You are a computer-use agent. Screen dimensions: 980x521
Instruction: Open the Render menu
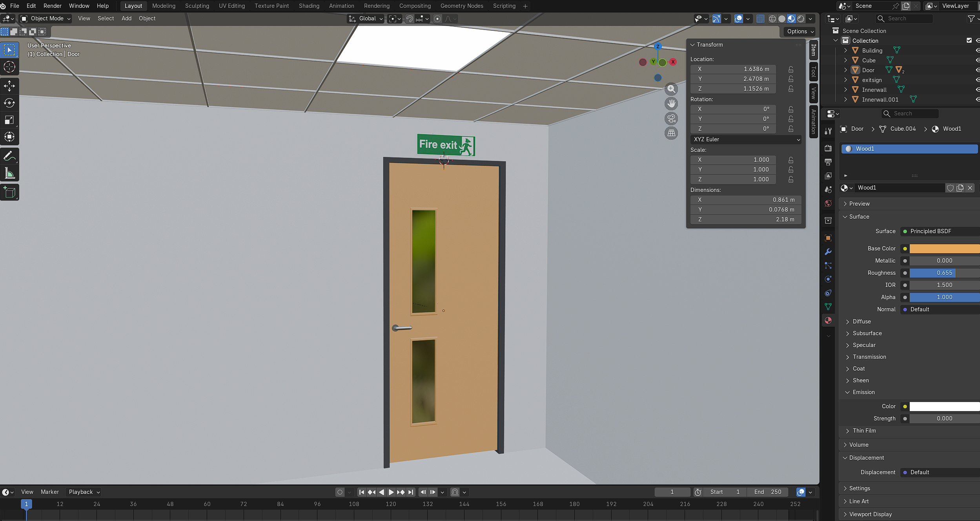click(x=52, y=6)
